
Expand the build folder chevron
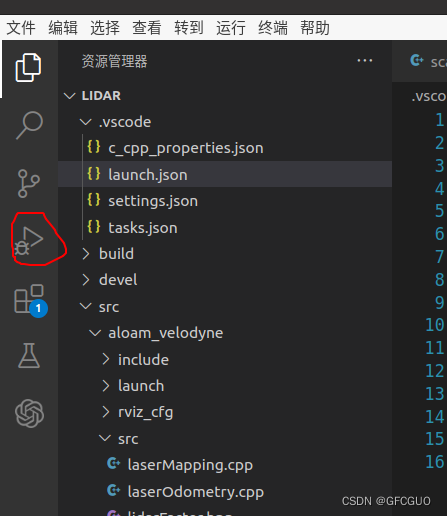[x=86, y=254]
